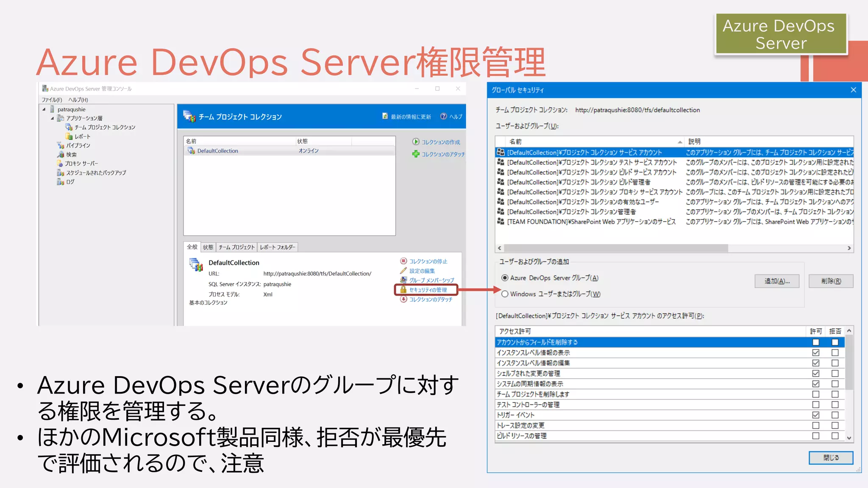868x488 pixels.
Task: Click the チーム プロジェクト コレクション tree icon
Action: (x=69, y=127)
